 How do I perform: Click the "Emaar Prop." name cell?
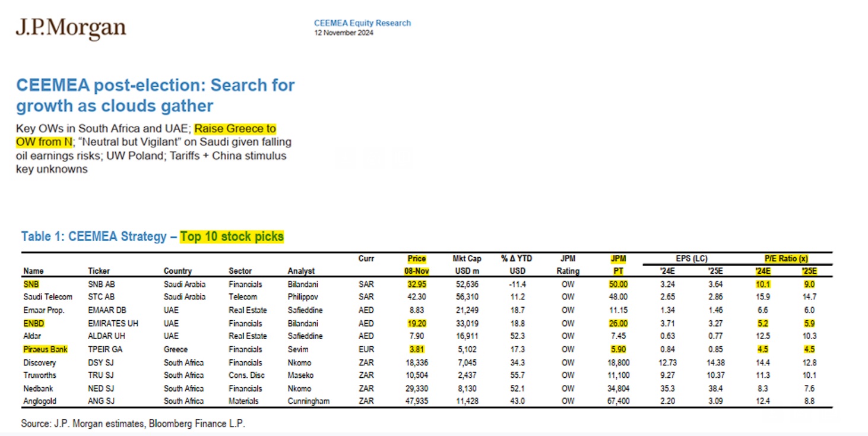click(45, 310)
